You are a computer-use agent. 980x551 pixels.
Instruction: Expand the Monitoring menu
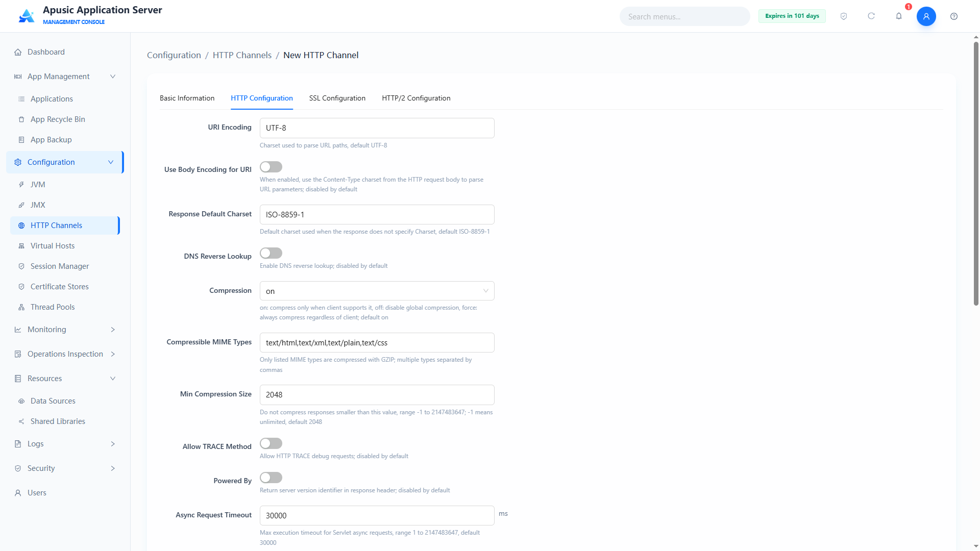pos(113,330)
